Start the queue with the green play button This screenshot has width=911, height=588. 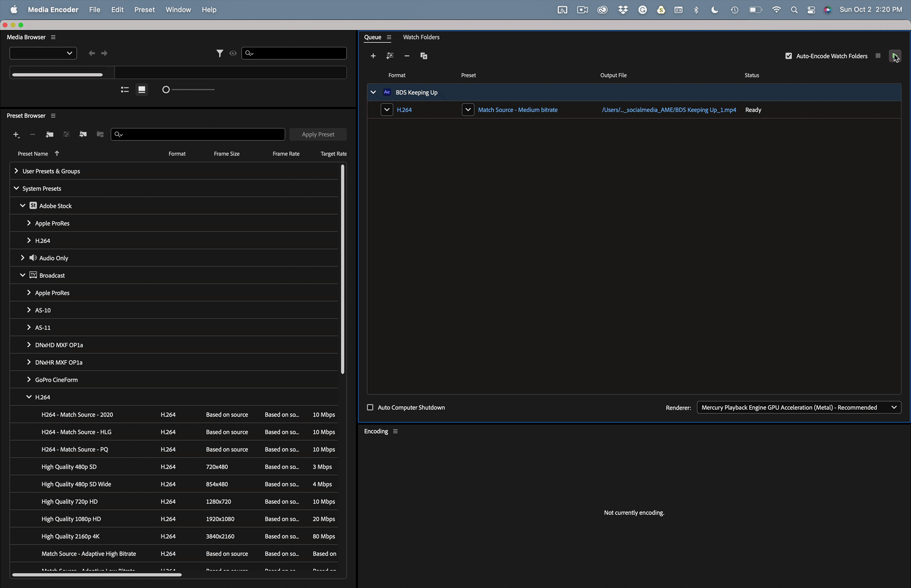[895, 56]
